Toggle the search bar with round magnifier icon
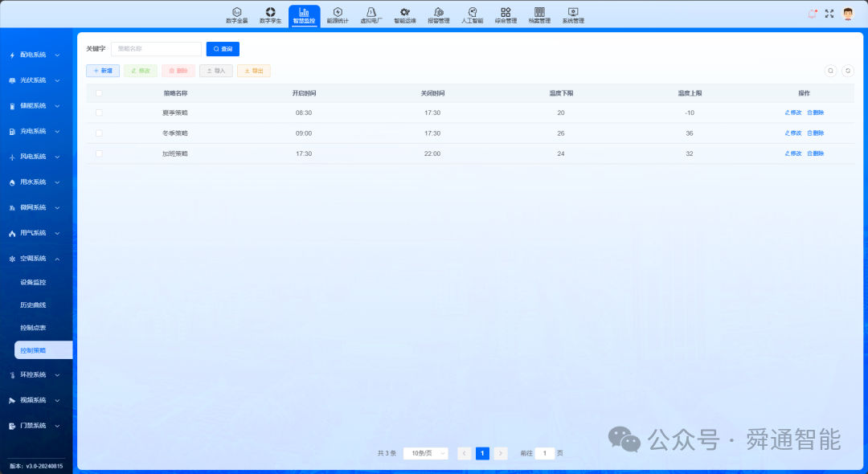868x474 pixels. coord(830,71)
